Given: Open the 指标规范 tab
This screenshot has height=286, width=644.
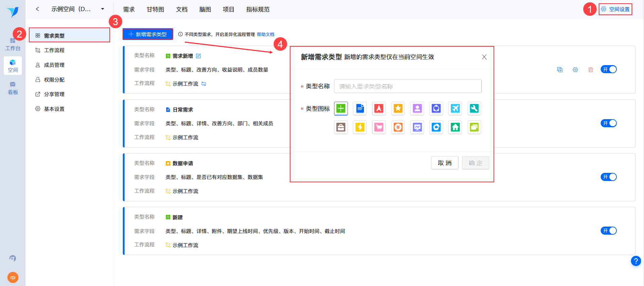Looking at the screenshot, I should pyautogui.click(x=258, y=9).
